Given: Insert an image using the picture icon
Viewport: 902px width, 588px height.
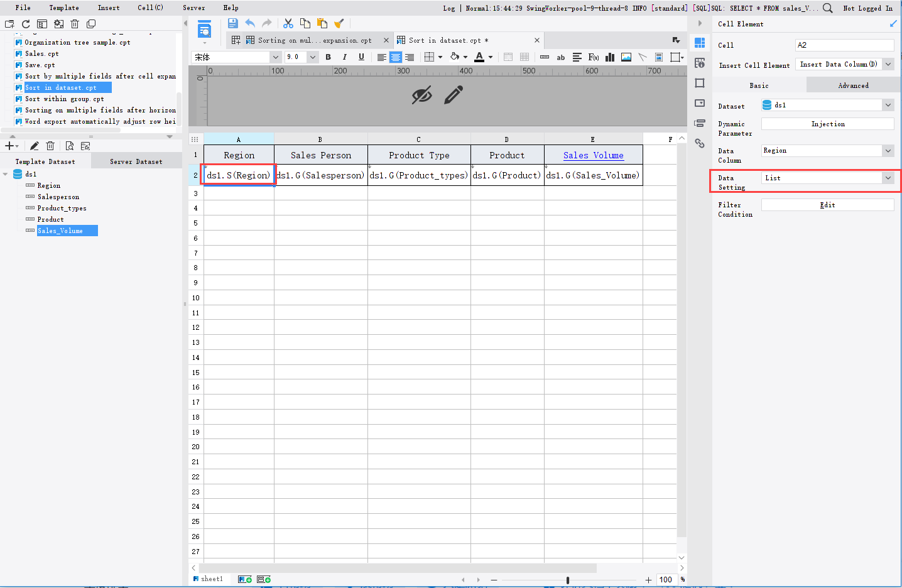Looking at the screenshot, I should [626, 57].
